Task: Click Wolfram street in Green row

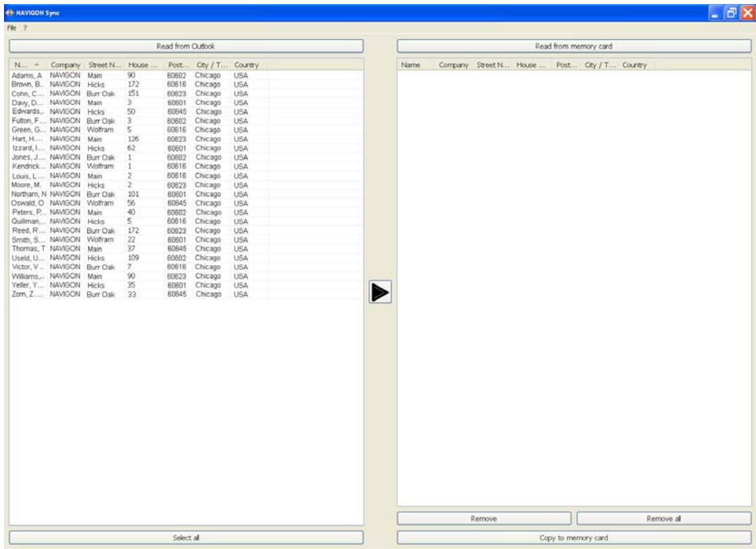Action: 100,130
